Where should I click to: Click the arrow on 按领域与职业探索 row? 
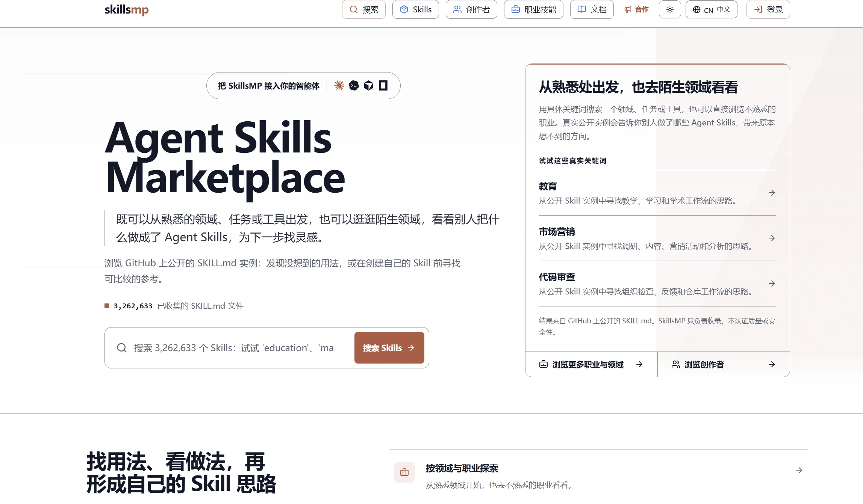pos(799,470)
